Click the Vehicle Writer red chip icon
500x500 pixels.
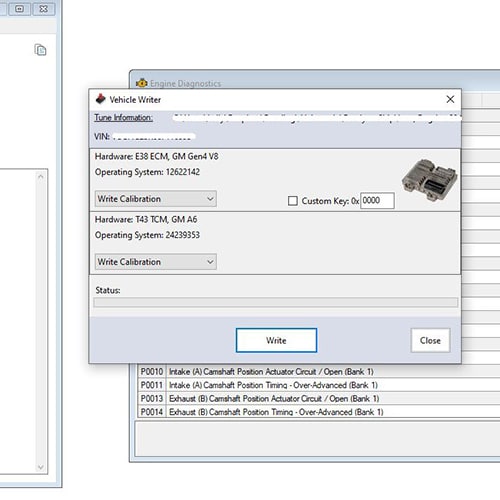point(100,99)
